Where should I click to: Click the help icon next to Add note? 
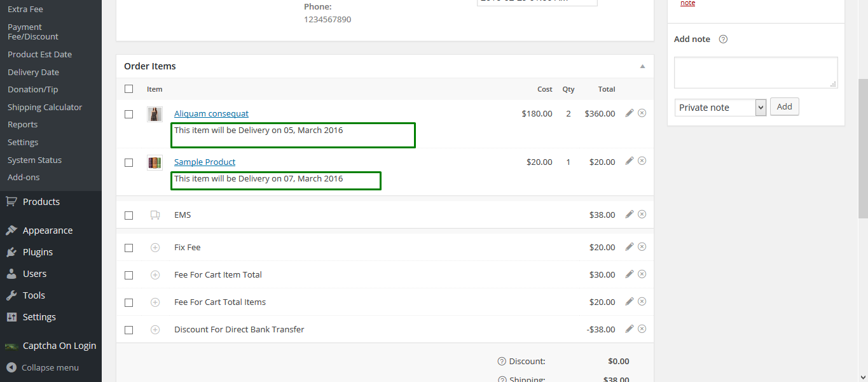tap(723, 39)
